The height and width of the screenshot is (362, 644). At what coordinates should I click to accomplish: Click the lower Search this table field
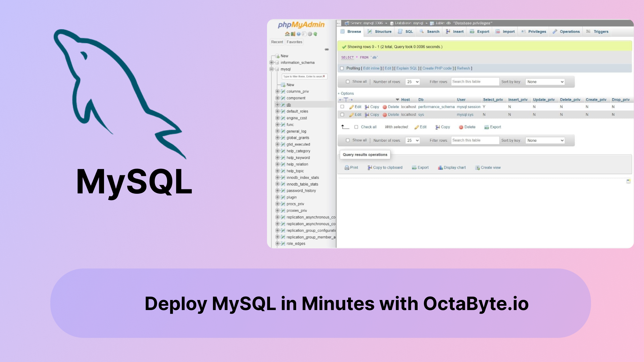[x=475, y=140]
